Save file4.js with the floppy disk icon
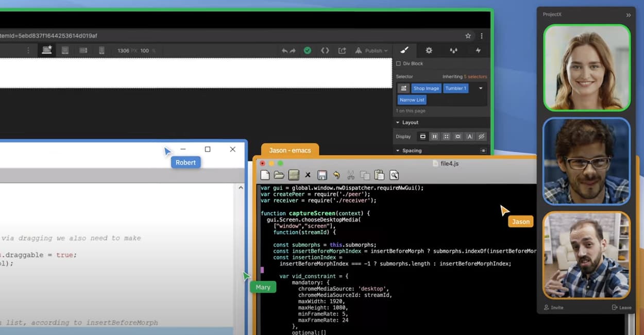 click(322, 175)
